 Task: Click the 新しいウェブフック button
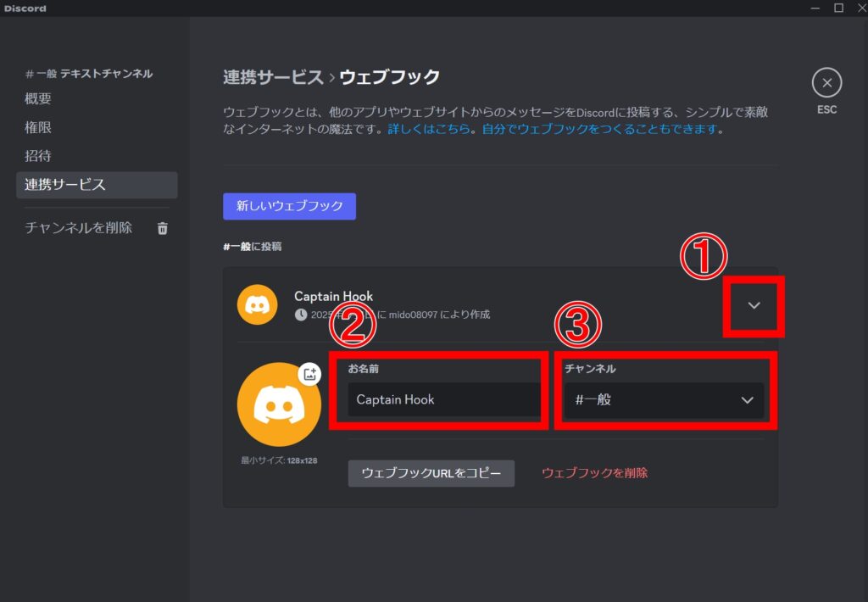click(290, 206)
